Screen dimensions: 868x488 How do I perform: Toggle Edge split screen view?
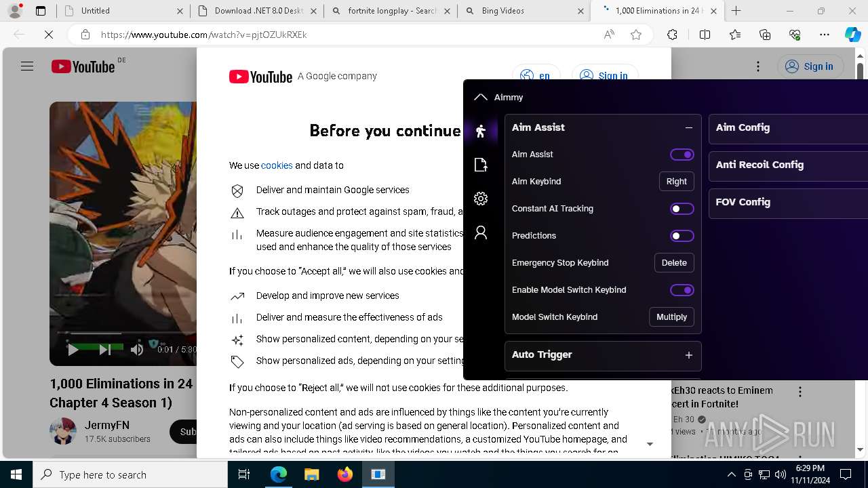[705, 35]
